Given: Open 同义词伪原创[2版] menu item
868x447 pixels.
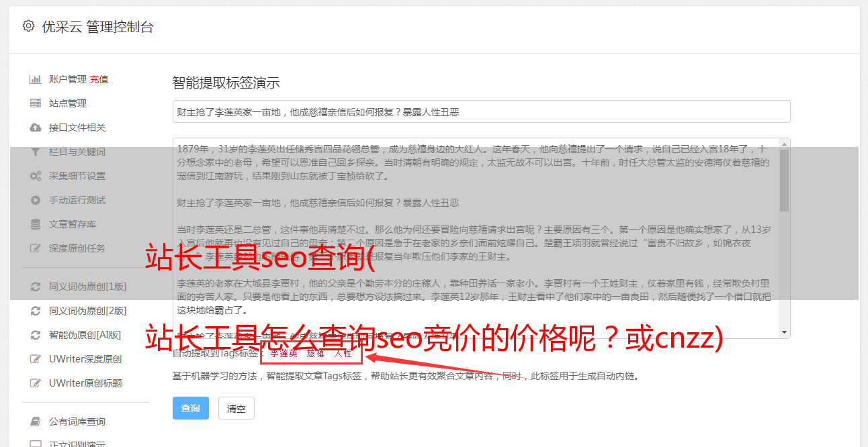Looking at the screenshot, I should (x=87, y=311).
